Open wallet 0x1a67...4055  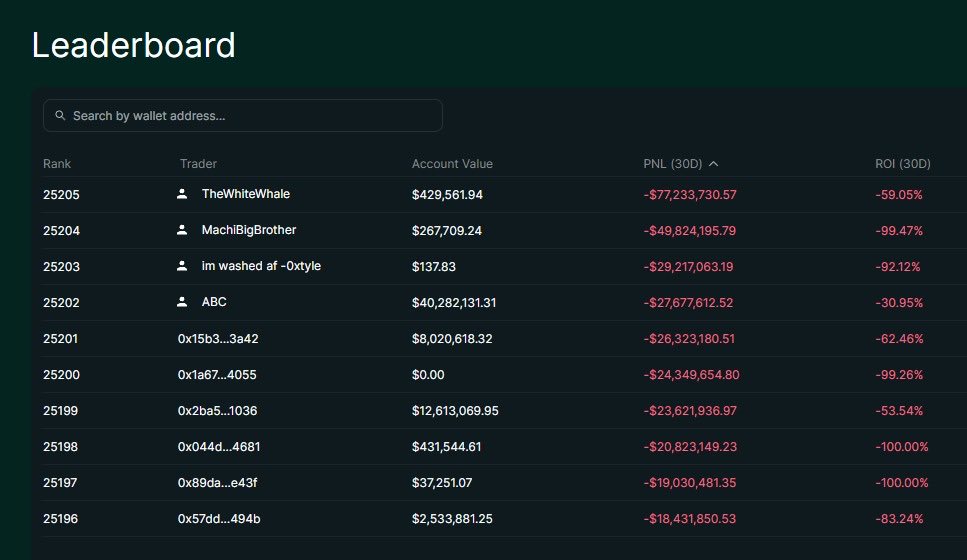(x=217, y=374)
